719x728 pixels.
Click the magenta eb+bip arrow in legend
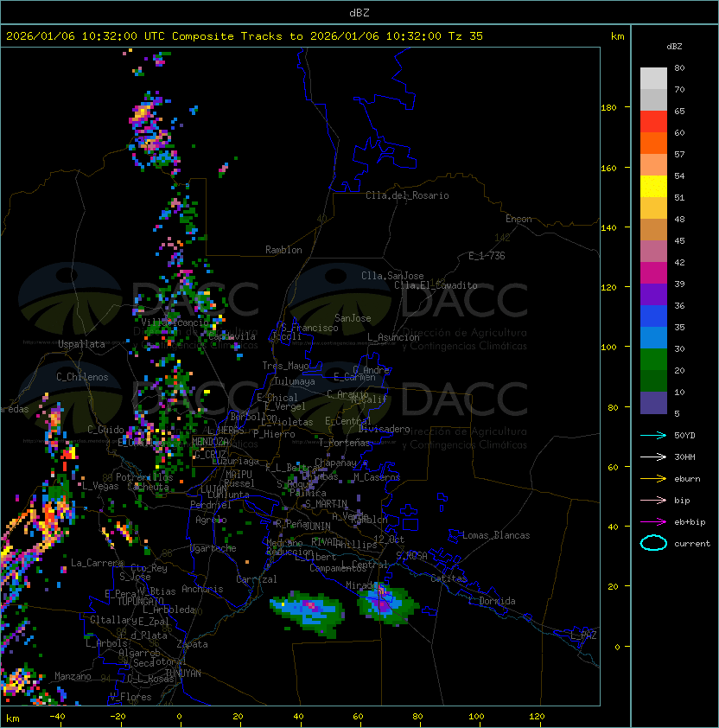[653, 522]
